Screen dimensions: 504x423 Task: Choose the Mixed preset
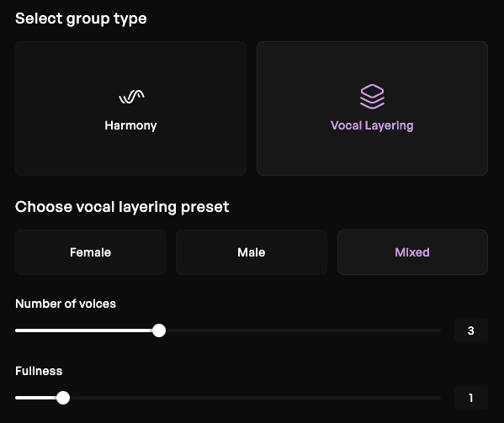click(412, 252)
